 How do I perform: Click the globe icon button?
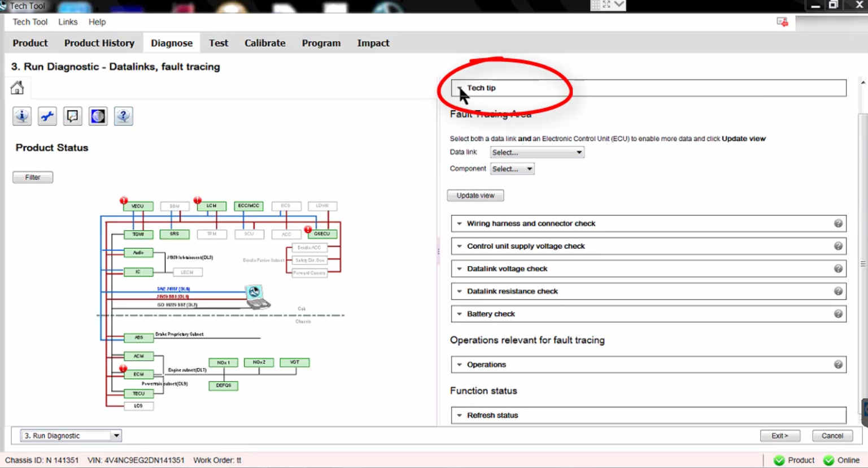(98, 116)
